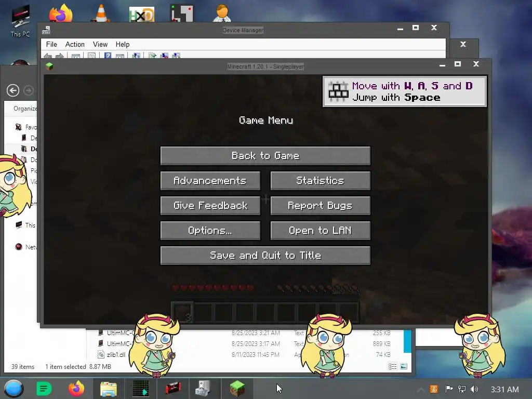Open Device Manager View menu
The image size is (532, 399).
pos(100,45)
